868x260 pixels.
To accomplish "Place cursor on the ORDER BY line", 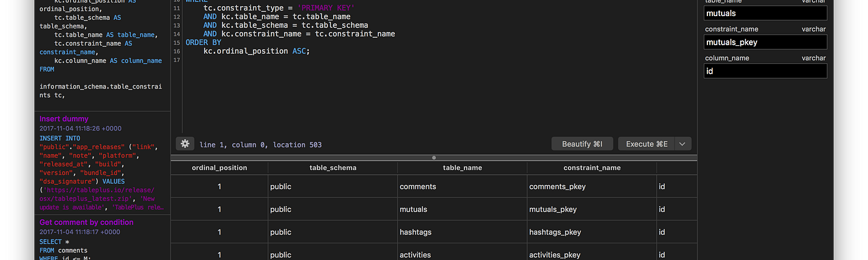I will click(x=203, y=42).
